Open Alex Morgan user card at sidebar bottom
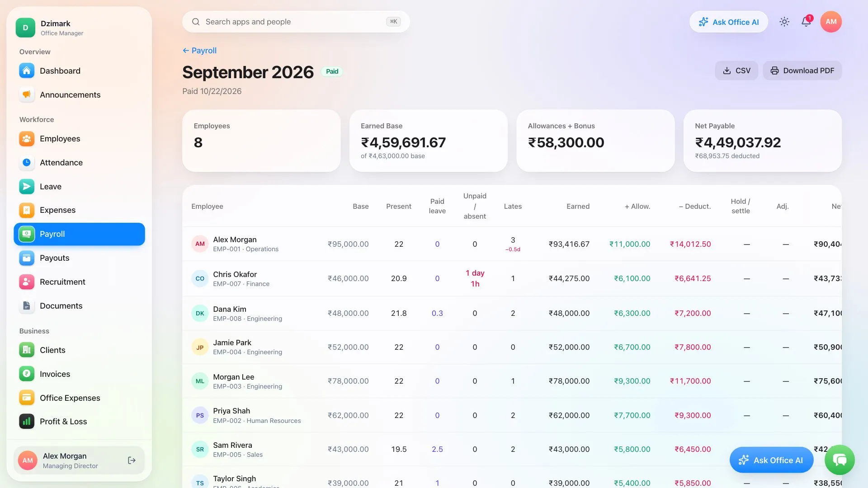The image size is (868, 488). [79, 460]
